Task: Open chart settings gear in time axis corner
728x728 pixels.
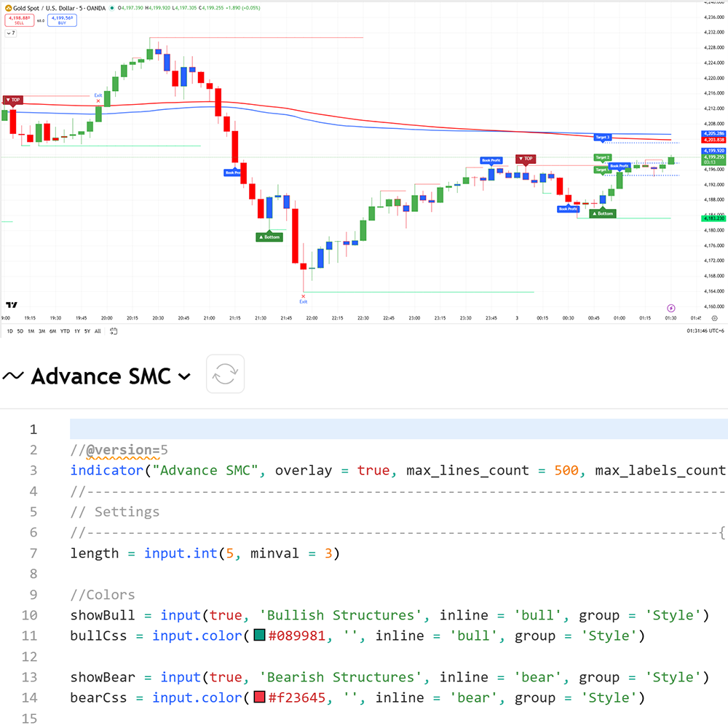Action: click(715, 318)
